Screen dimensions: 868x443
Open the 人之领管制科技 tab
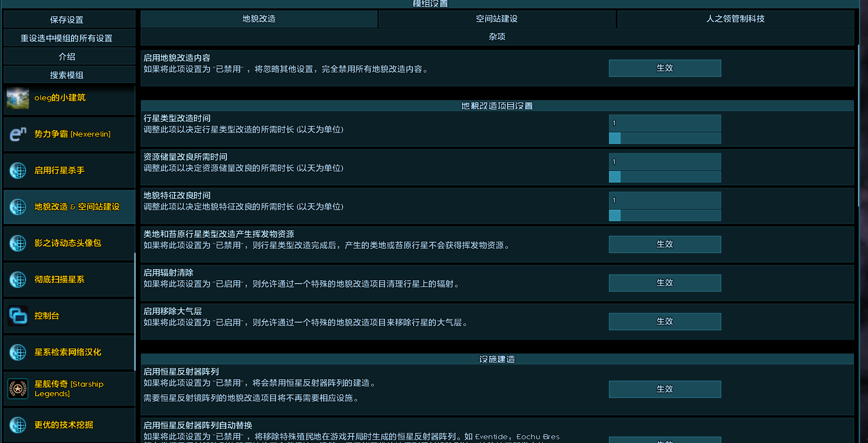click(x=736, y=19)
